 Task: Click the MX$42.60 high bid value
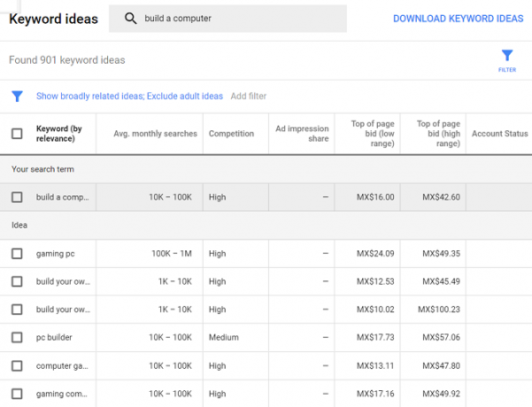pos(441,197)
